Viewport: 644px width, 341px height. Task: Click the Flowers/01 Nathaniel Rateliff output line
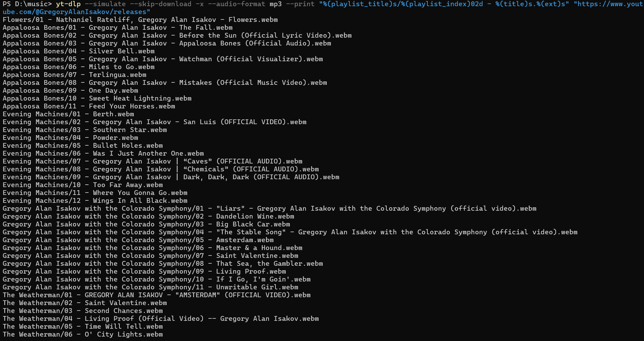140,20
